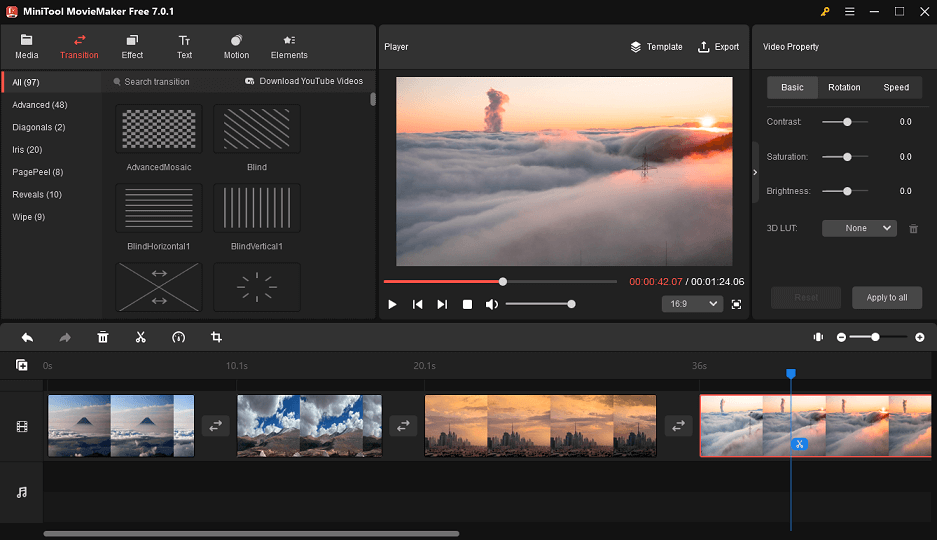Mute the player volume icon
937x540 pixels.
(491, 304)
